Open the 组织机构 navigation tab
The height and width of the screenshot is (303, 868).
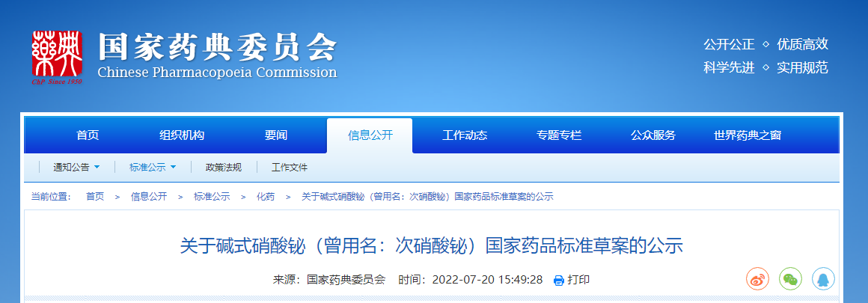(182, 135)
